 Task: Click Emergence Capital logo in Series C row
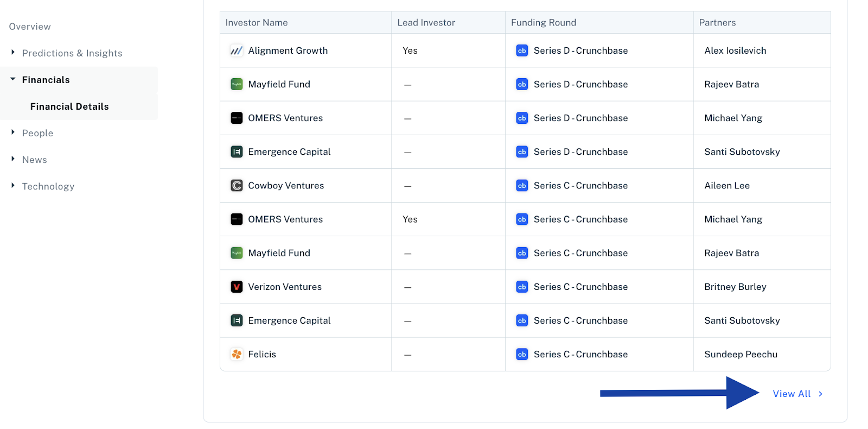click(x=237, y=320)
